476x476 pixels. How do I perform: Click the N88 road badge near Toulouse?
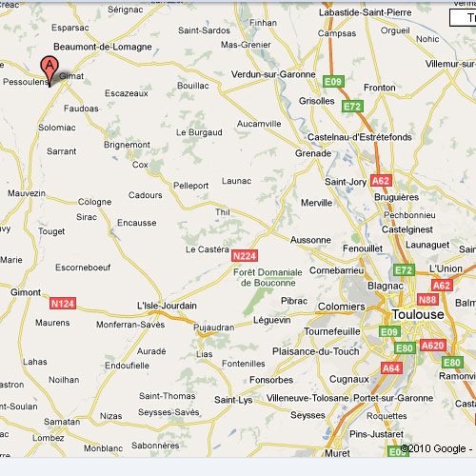(427, 299)
